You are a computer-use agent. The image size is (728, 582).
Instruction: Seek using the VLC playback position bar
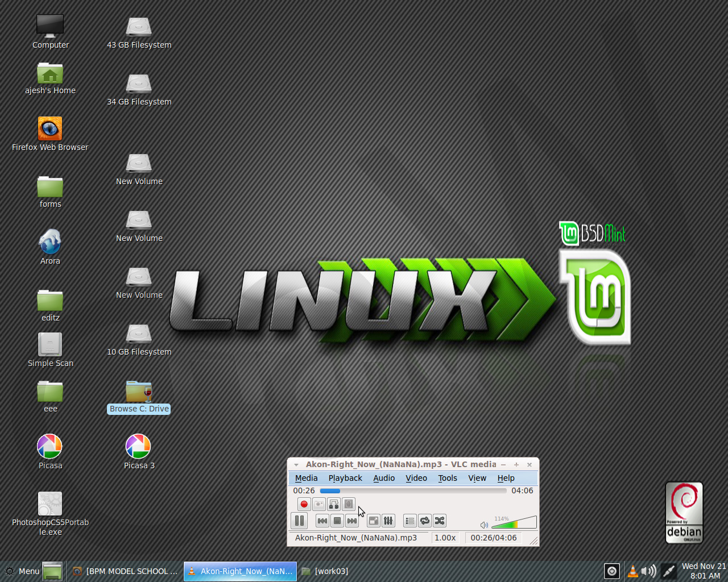click(x=413, y=491)
